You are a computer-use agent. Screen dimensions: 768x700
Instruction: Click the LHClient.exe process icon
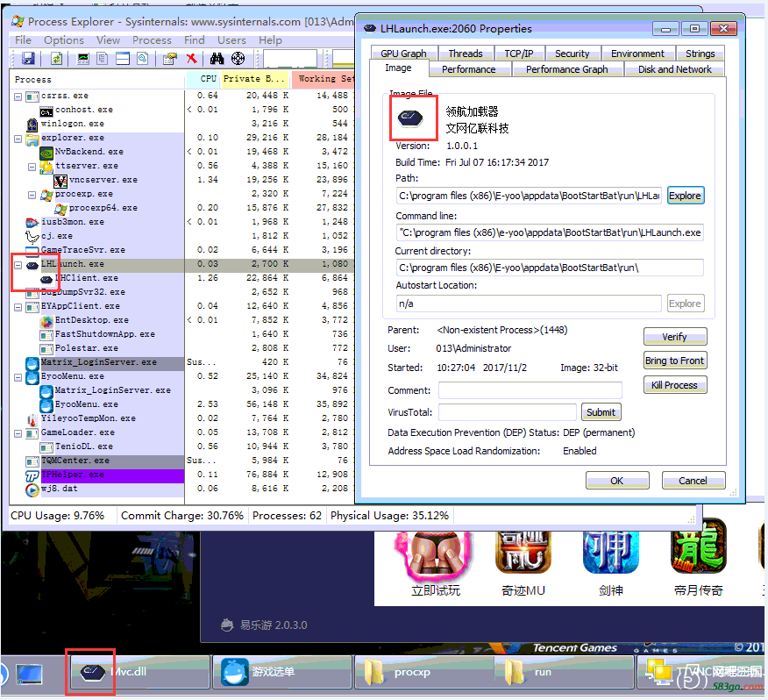click(46, 279)
